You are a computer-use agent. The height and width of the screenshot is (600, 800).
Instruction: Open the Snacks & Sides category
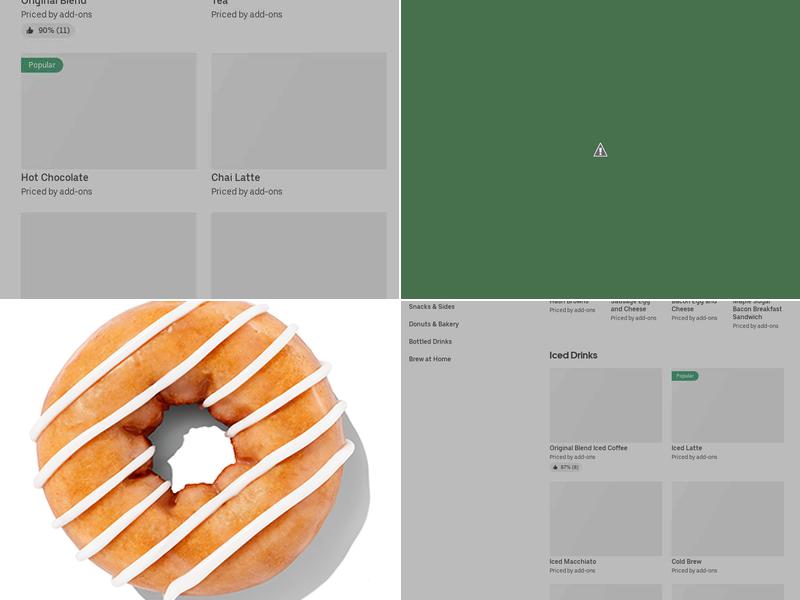pyautogui.click(x=432, y=307)
